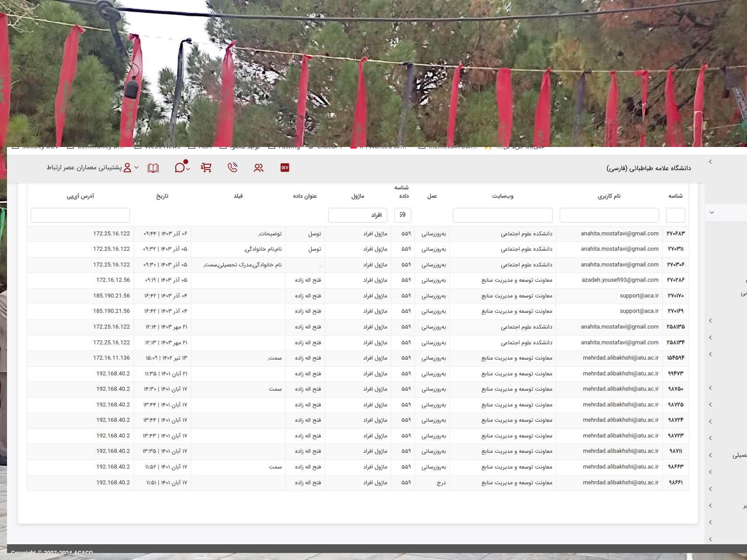This screenshot has height=560, width=747.
Task: Click the درج action cell in row ۹۸۶۶۱
Action: click(x=442, y=483)
